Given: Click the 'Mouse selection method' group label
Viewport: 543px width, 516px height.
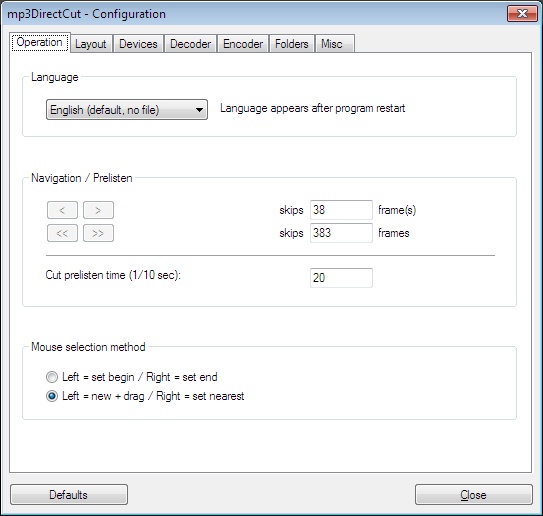Looking at the screenshot, I should [88, 347].
